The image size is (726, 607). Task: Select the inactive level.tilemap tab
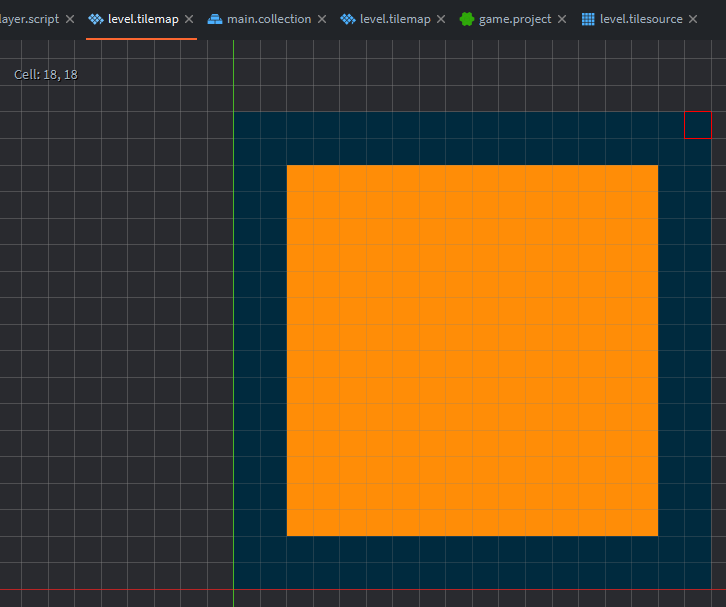tap(395, 19)
